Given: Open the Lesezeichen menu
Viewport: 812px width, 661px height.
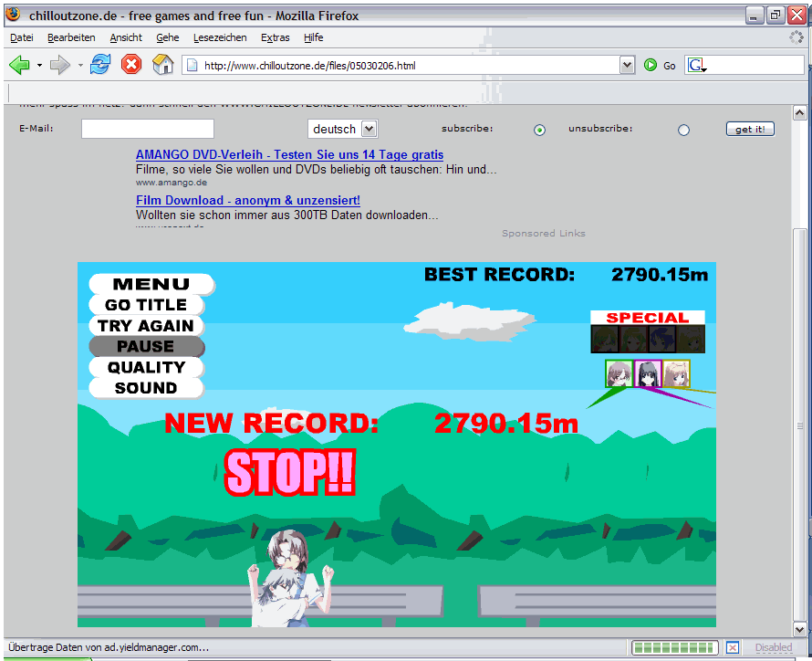Looking at the screenshot, I should click(x=220, y=37).
